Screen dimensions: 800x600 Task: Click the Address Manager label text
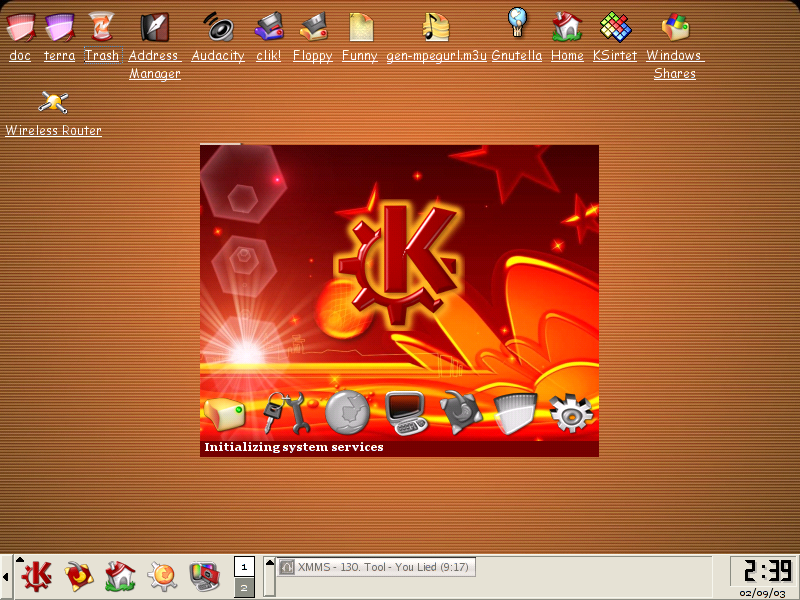(x=155, y=65)
